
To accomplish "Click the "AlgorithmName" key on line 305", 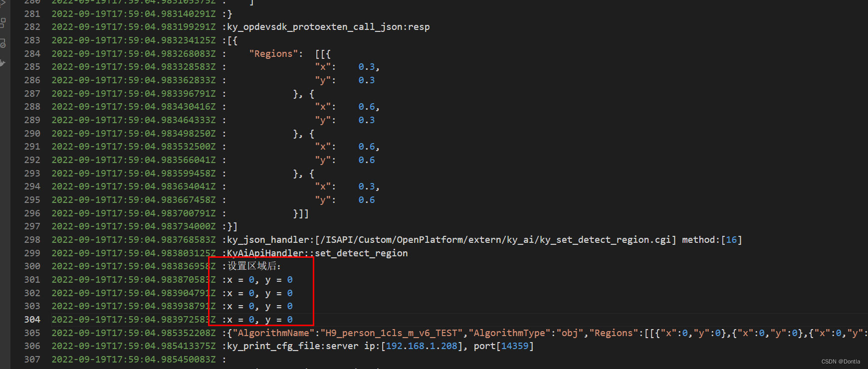I will tap(273, 333).
